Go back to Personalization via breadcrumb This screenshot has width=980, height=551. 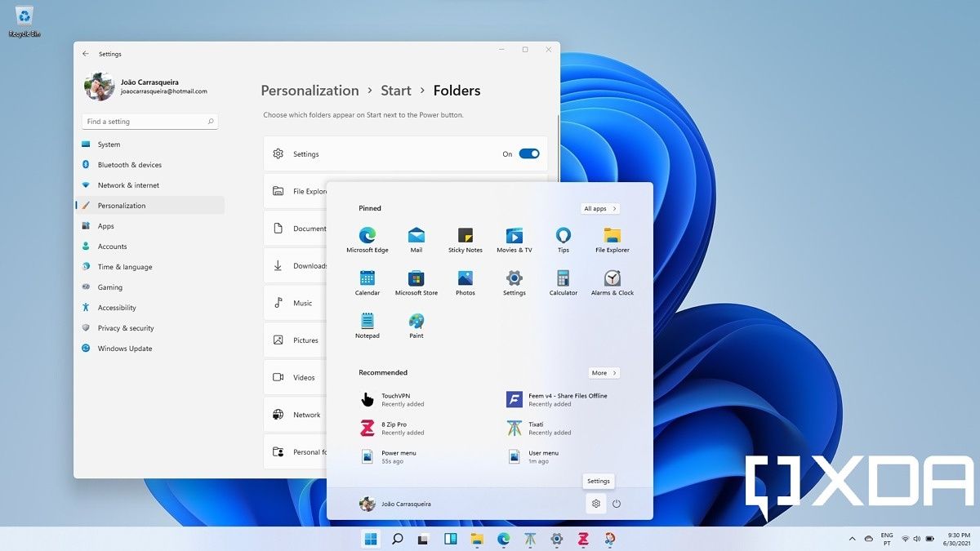tap(310, 91)
